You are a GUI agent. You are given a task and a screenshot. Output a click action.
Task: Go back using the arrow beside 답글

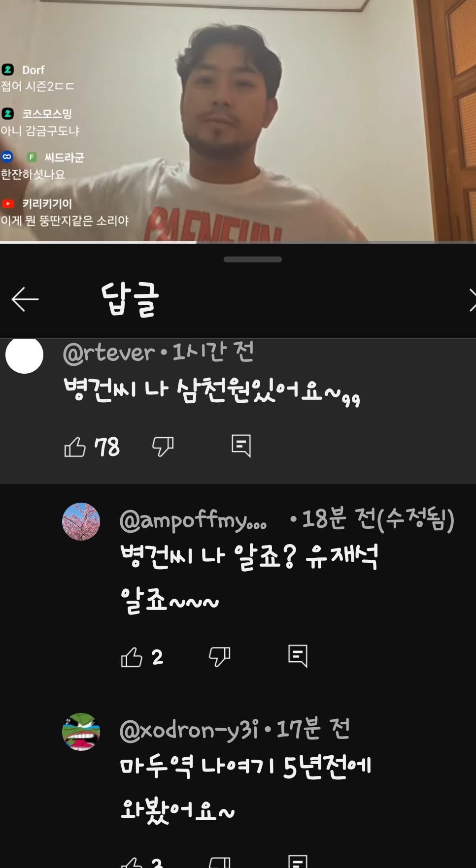pyautogui.click(x=25, y=299)
